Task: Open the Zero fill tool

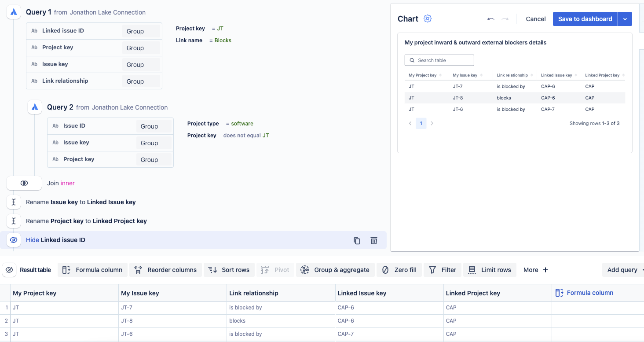Action: (399, 269)
